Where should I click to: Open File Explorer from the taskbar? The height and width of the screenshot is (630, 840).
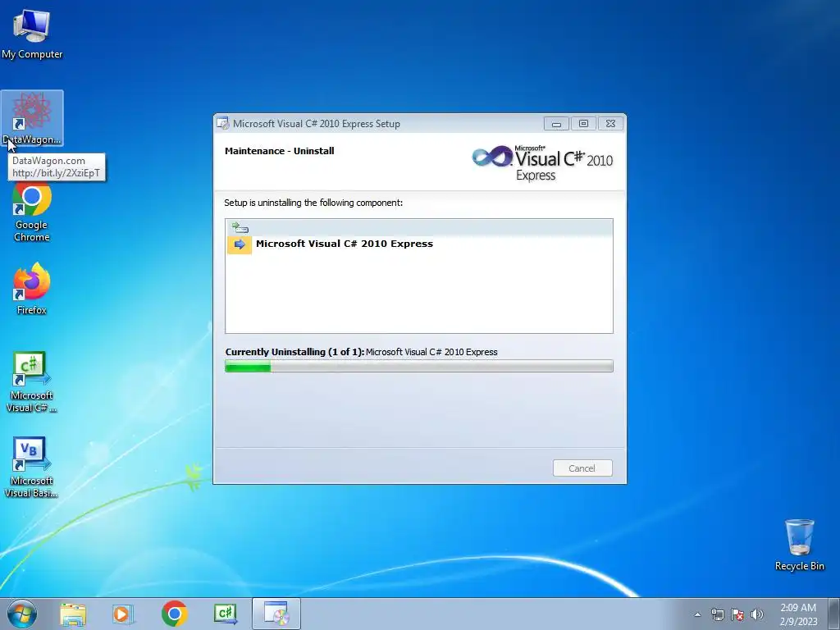[x=73, y=614]
